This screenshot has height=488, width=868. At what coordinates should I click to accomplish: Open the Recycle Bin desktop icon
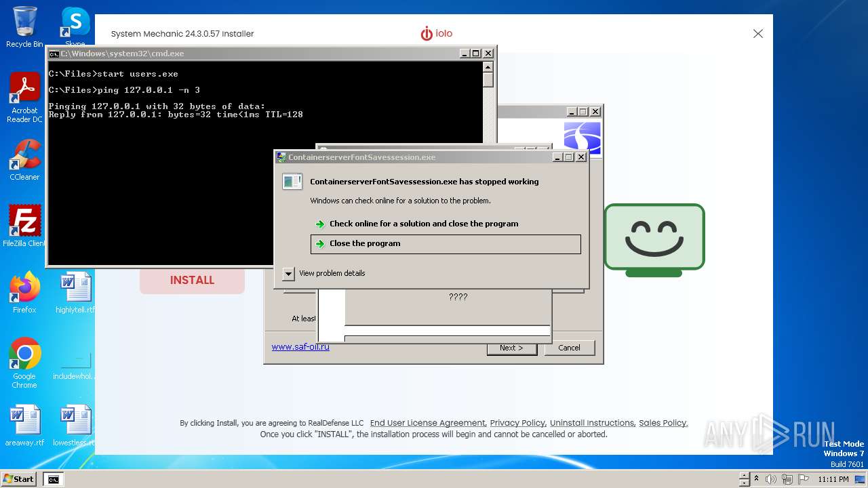[24, 27]
